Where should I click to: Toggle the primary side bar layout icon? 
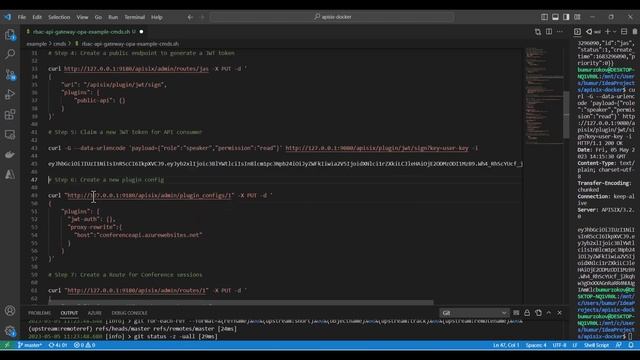coord(544,17)
